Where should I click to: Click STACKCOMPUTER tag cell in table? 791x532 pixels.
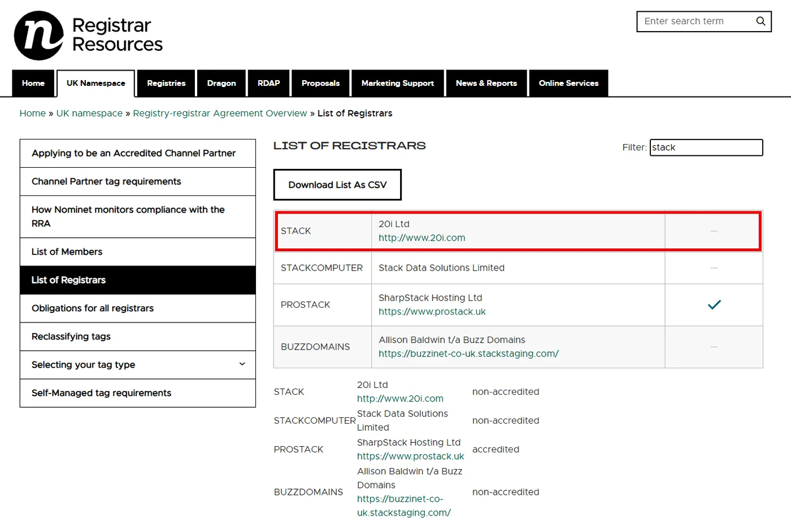[x=323, y=268]
